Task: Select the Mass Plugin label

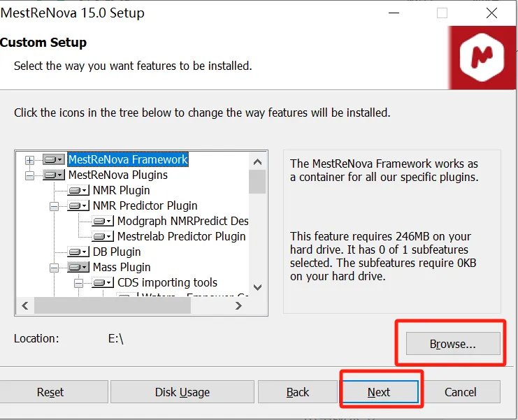Action: (122, 267)
